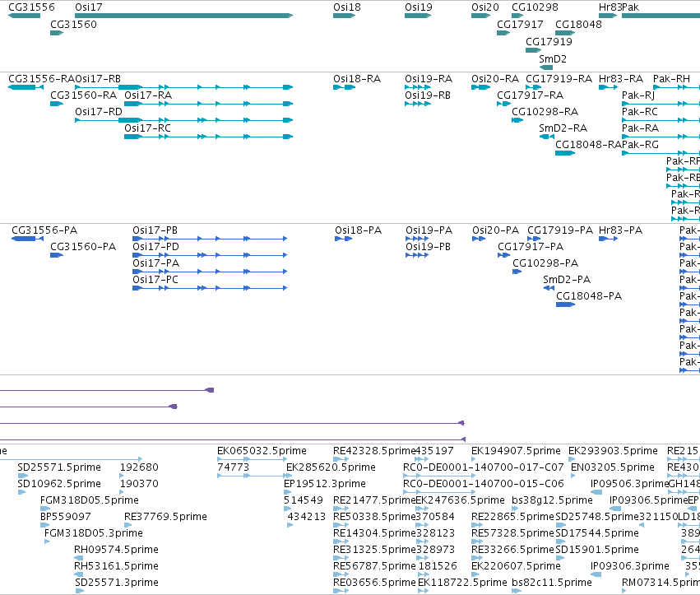Select EST EP19512.3prime
The width and height of the screenshot is (700, 595).
click(325, 484)
